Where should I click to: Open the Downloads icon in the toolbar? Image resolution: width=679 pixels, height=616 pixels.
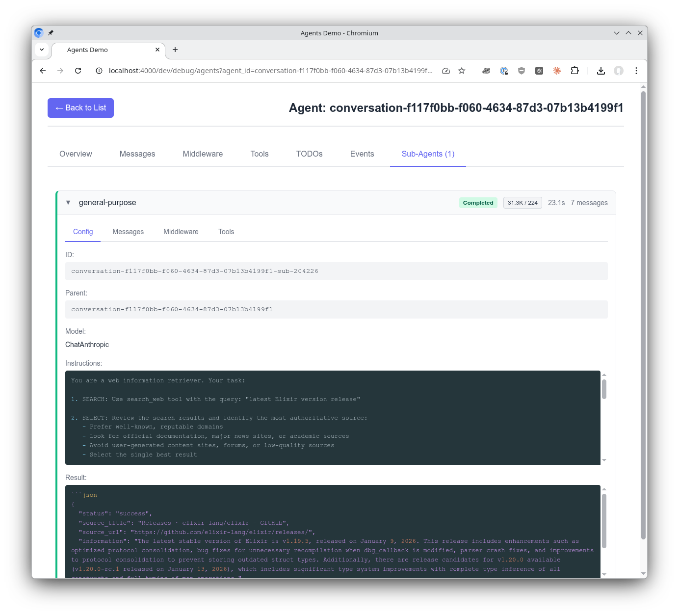click(x=601, y=71)
